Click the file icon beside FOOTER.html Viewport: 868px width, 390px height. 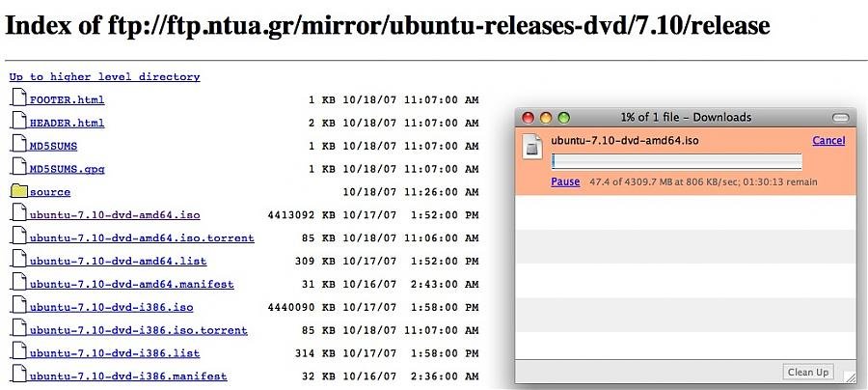(x=18, y=97)
